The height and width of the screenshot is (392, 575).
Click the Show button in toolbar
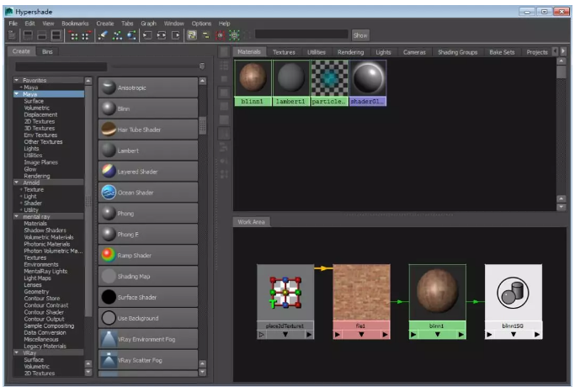click(x=360, y=35)
